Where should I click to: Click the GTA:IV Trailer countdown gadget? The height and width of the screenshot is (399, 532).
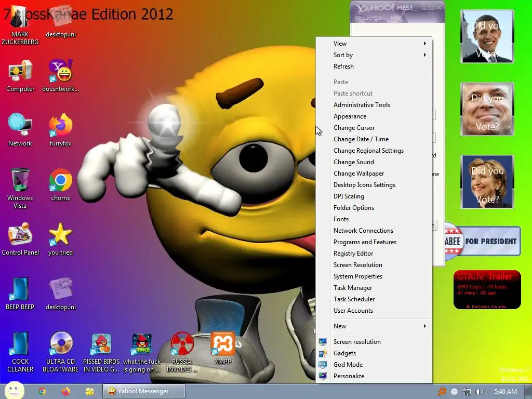coord(487,290)
